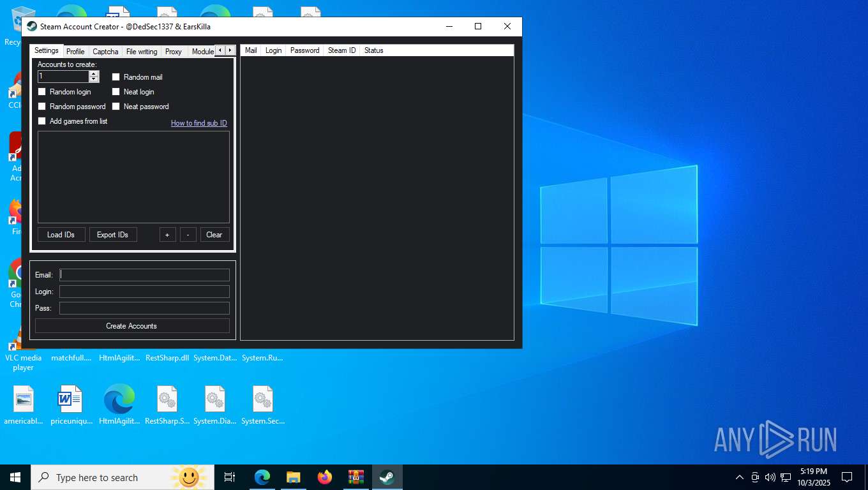868x490 pixels.
Task: Select Steam Account Creator taskbar icon
Action: (x=387, y=477)
